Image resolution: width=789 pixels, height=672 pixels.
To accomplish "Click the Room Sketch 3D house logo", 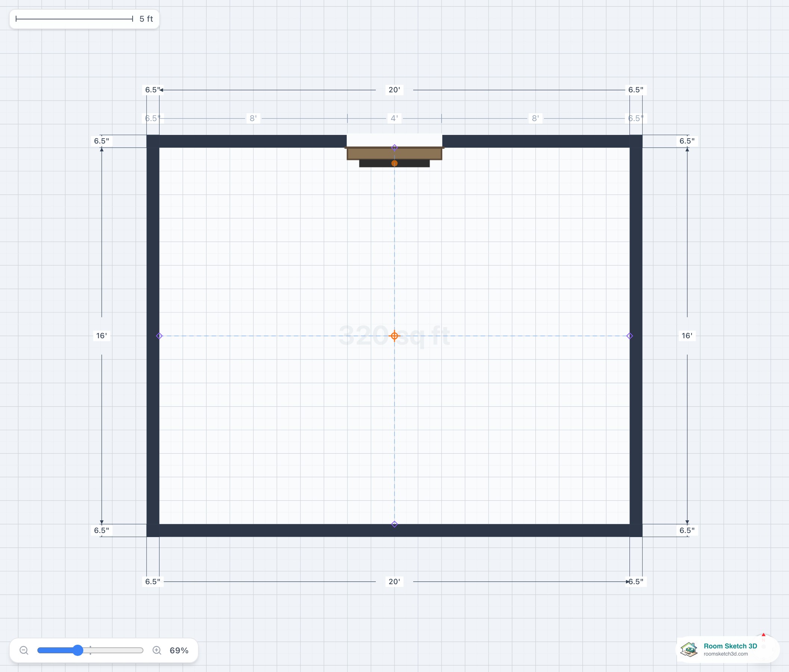I will [x=689, y=649].
